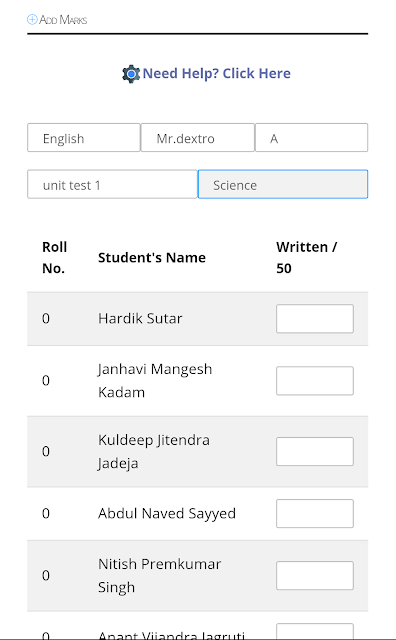Click the marks field for Janhavi Mangesh Kadam

[315, 381]
